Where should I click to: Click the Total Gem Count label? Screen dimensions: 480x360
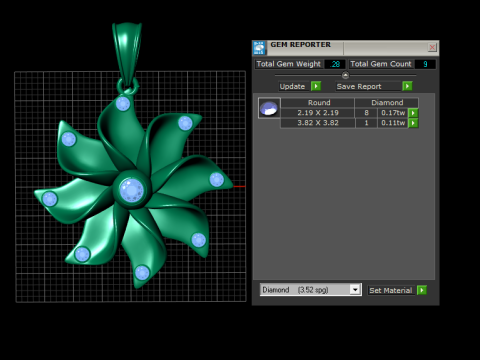coord(381,64)
